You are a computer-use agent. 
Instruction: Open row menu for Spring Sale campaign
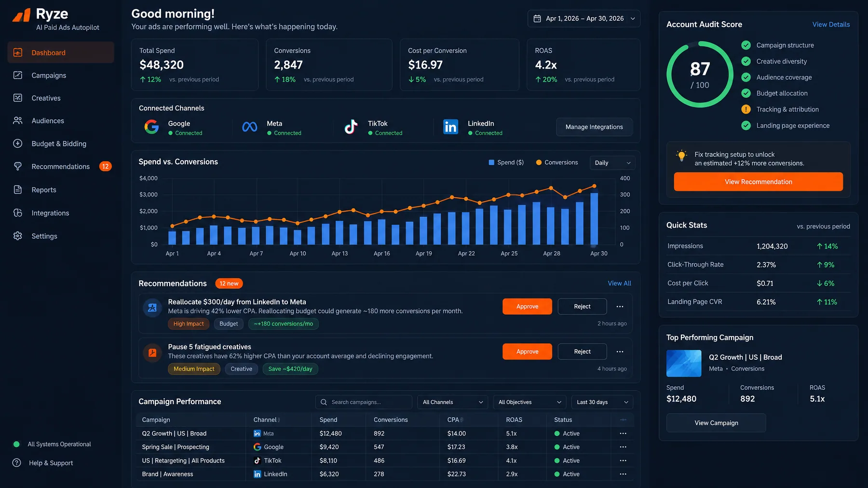623,447
